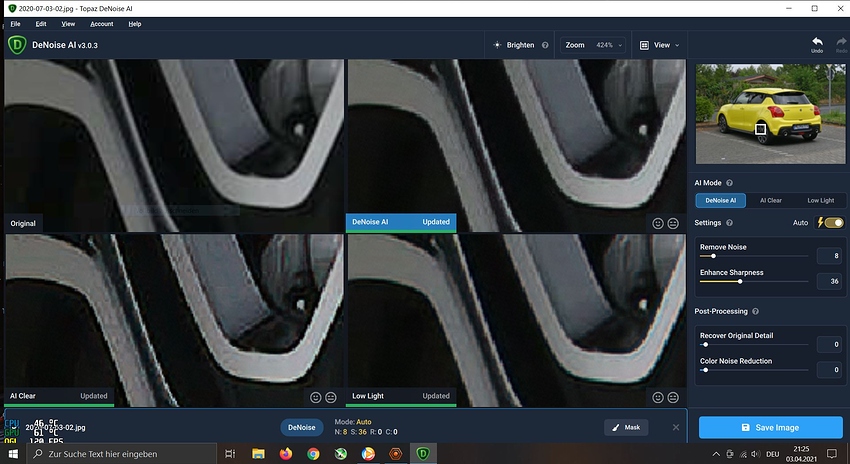This screenshot has width=850, height=464.
Task: Open the Post-Processing help icon
Action: 755,311
